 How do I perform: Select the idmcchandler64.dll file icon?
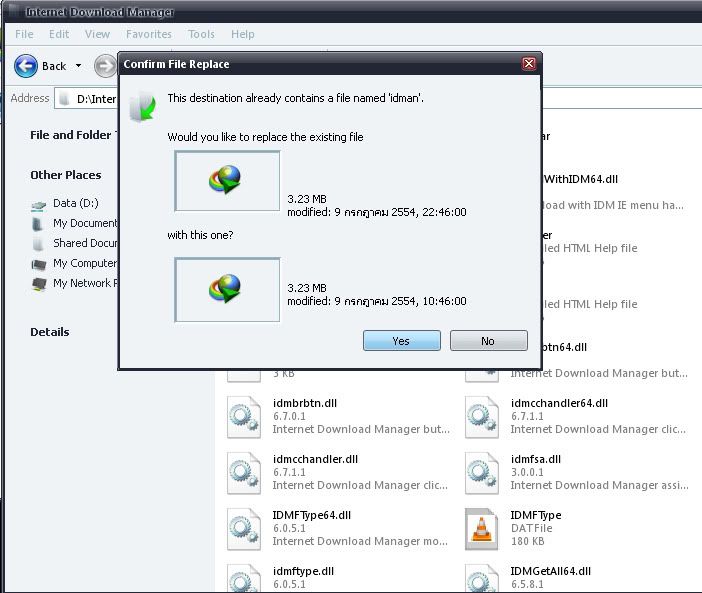click(482, 416)
